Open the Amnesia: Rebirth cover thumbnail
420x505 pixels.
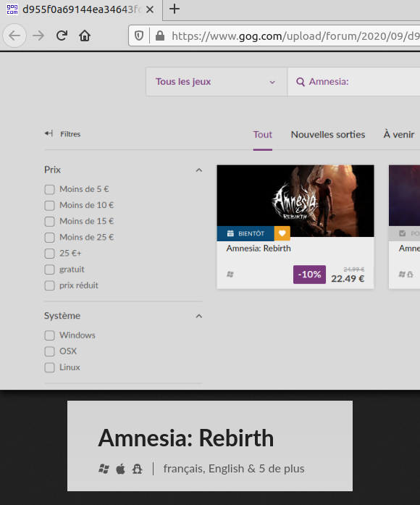[295, 201]
